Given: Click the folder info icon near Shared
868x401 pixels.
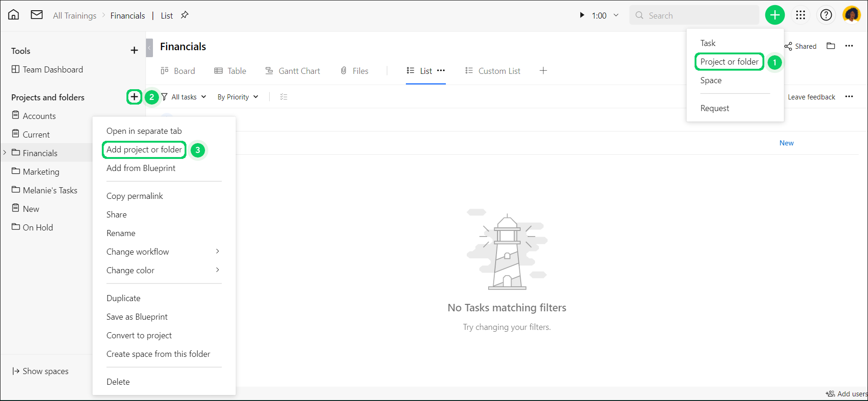Looking at the screenshot, I should tap(831, 46).
